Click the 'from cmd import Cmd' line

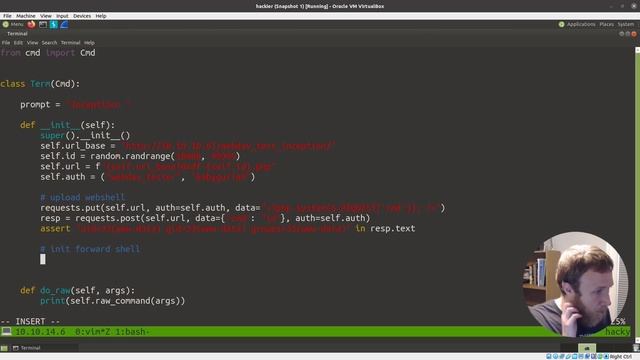coord(48,53)
